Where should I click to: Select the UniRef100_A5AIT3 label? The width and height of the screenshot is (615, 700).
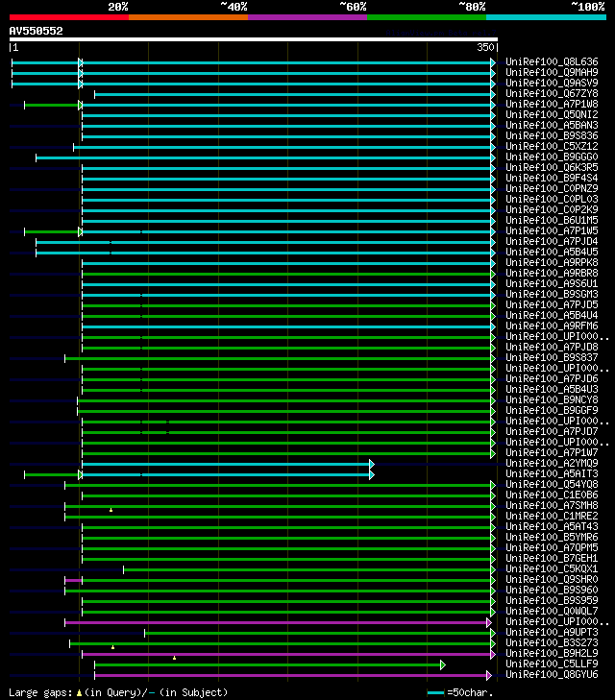pyautogui.click(x=552, y=474)
